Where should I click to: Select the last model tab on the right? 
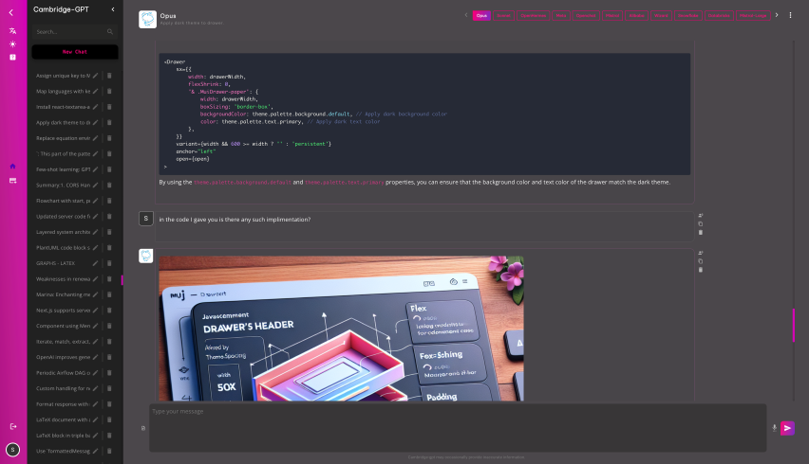753,15
